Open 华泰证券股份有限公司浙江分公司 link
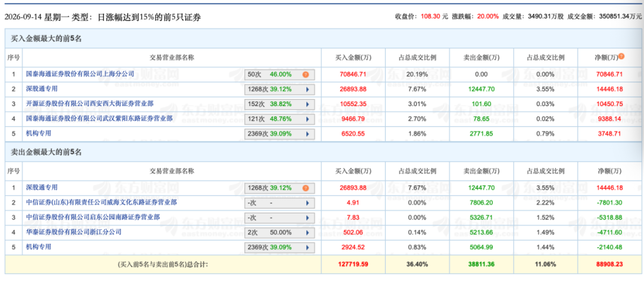644x295 pixels. click(x=74, y=231)
